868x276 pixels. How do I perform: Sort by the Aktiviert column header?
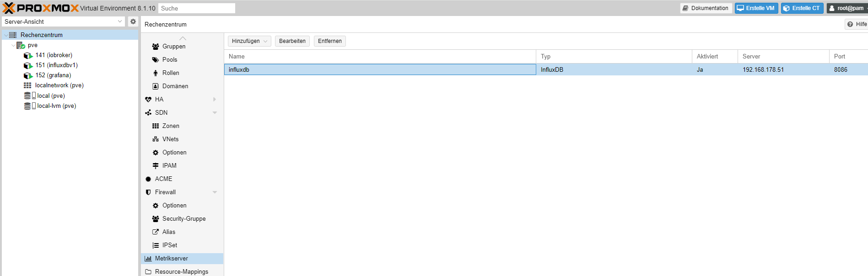715,57
